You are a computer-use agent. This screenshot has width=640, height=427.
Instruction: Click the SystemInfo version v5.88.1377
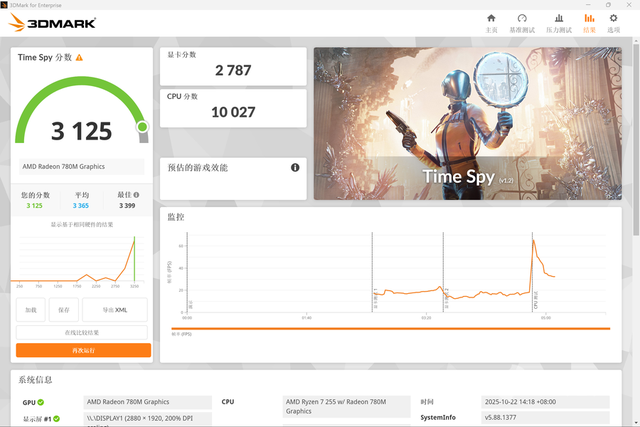click(x=545, y=418)
